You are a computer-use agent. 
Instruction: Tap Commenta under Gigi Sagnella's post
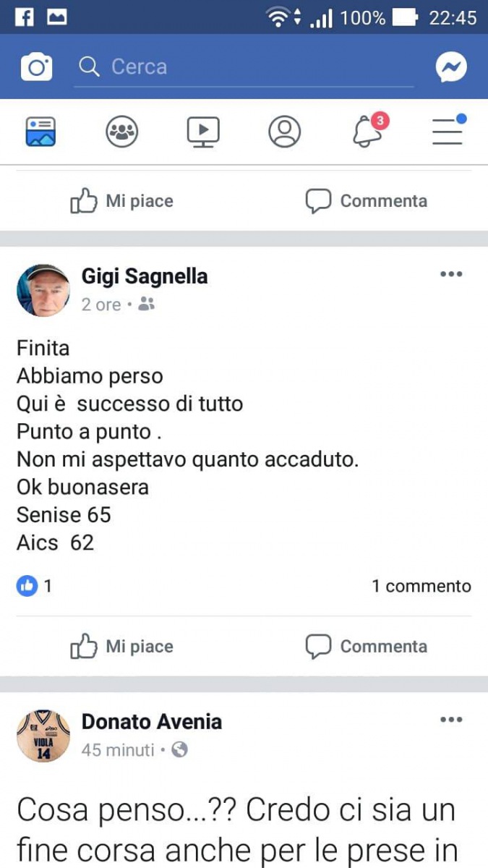367,647
